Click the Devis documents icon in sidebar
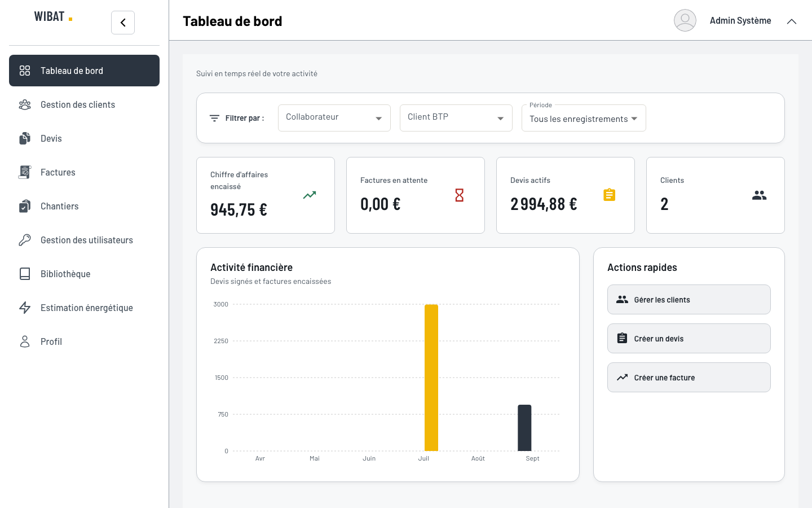The image size is (812, 508). (25, 138)
